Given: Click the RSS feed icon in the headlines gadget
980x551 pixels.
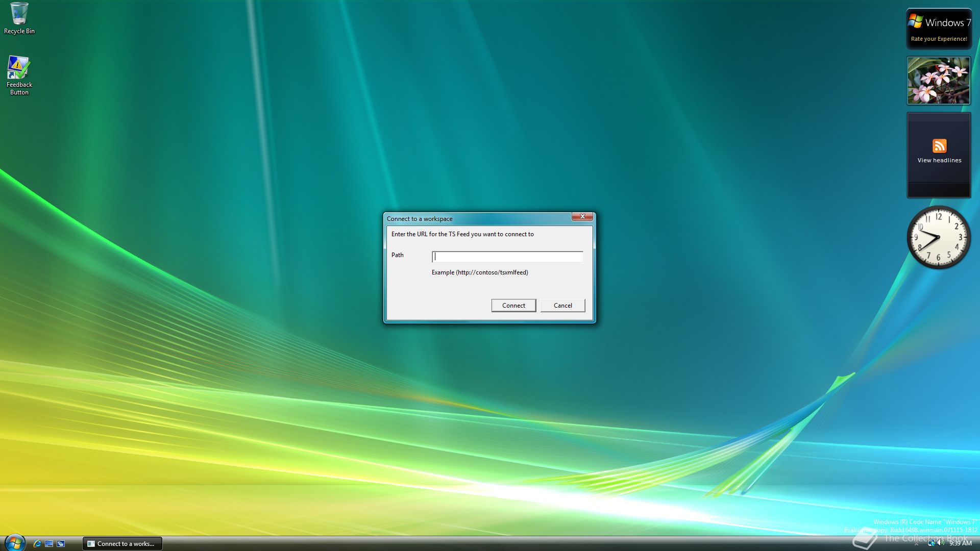Looking at the screenshot, I should pos(939,146).
